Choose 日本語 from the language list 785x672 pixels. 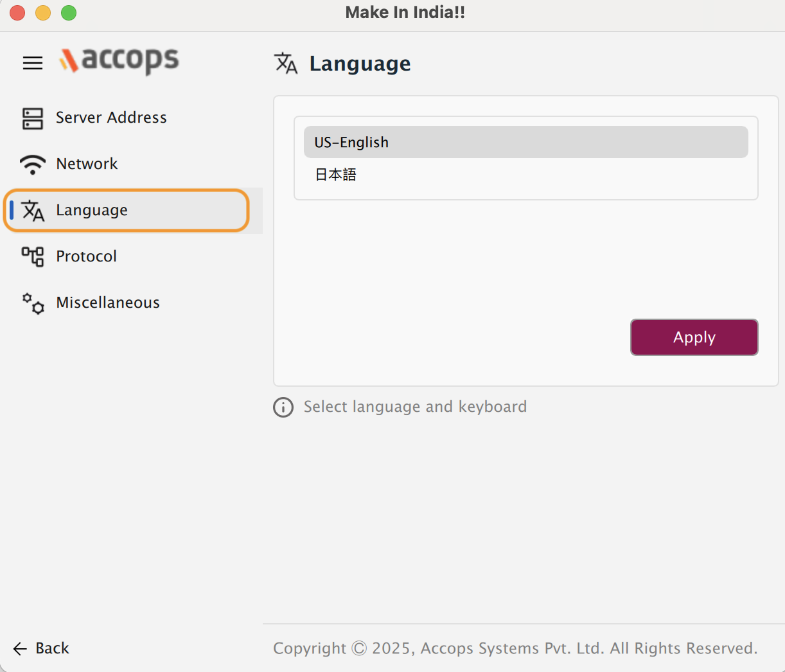(336, 175)
